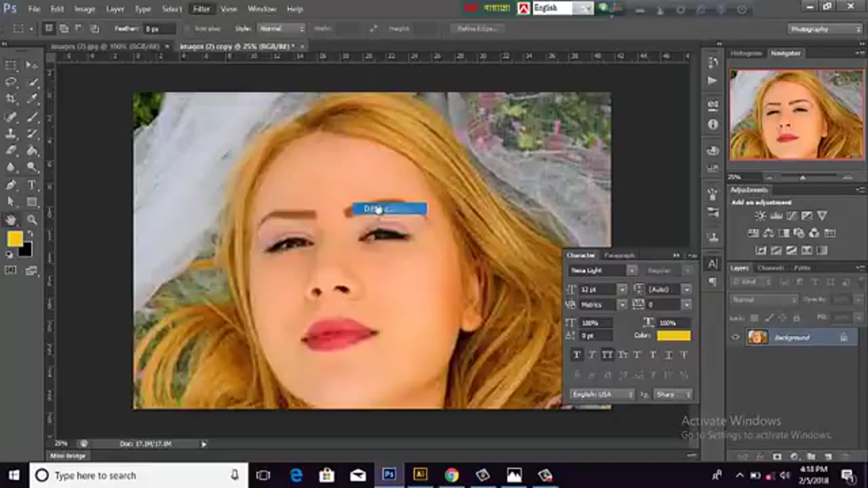868x488 pixels.
Task: Click the Curves adjustment icon
Action: coord(791,216)
